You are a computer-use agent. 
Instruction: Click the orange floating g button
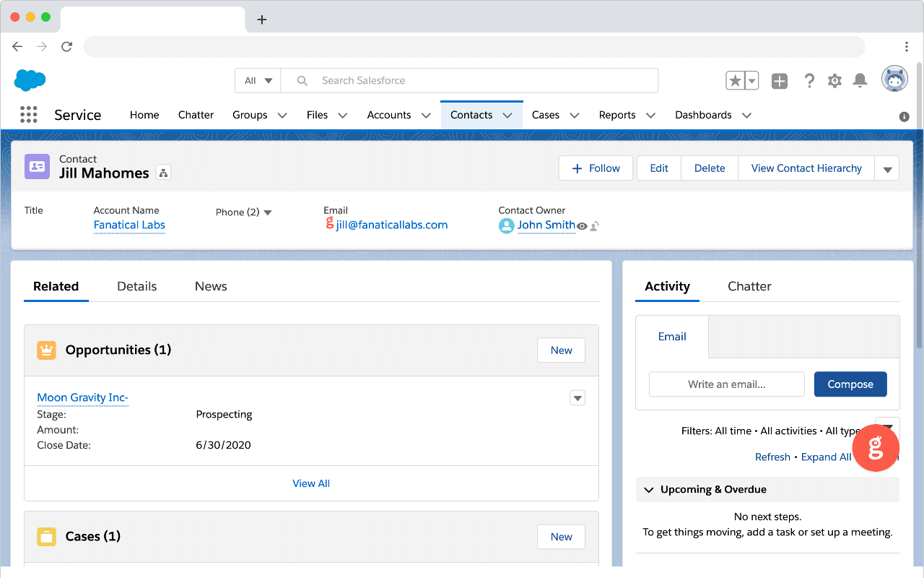click(875, 449)
